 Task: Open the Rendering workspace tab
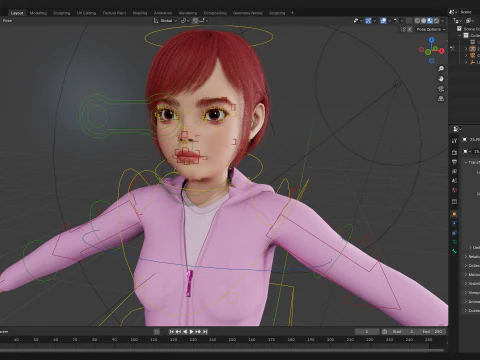tap(188, 13)
